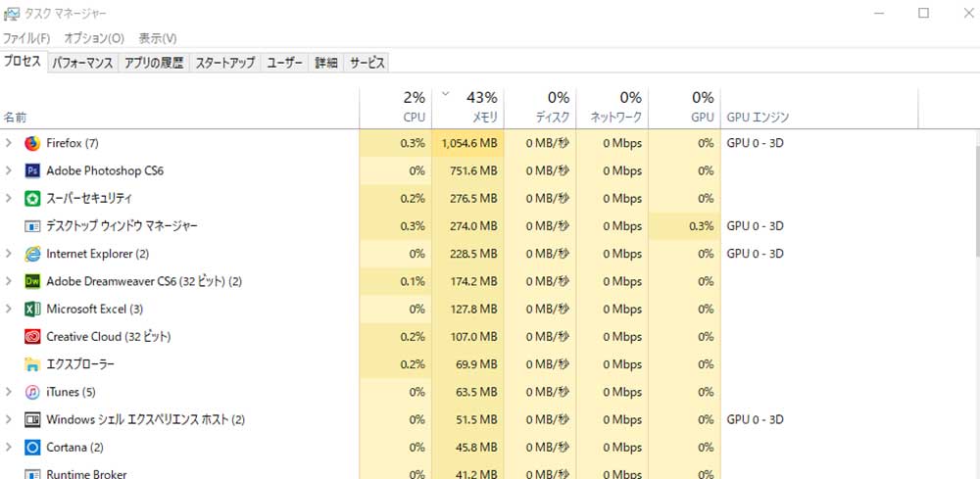Sort by the ネットワーク column header
The height and width of the screenshot is (479, 980).
pos(612,108)
